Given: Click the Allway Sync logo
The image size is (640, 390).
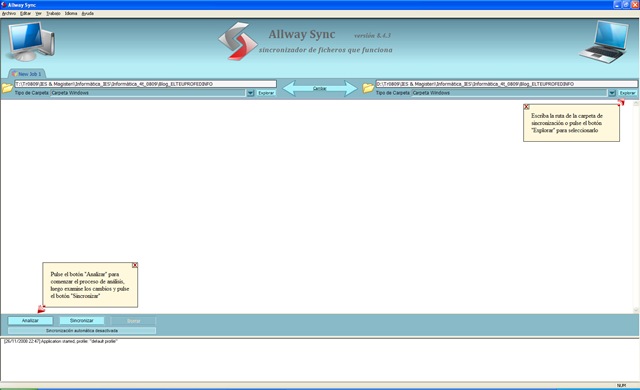Looking at the screenshot, I should [x=238, y=41].
